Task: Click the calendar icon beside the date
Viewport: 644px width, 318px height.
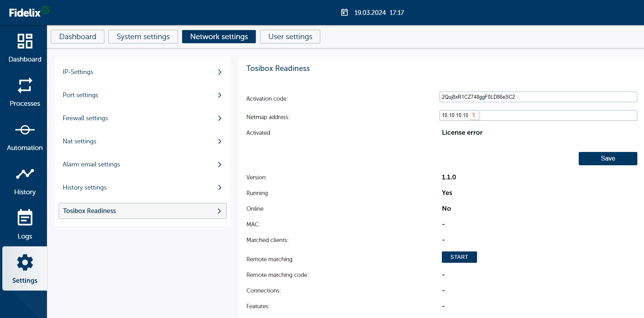Action: [344, 13]
